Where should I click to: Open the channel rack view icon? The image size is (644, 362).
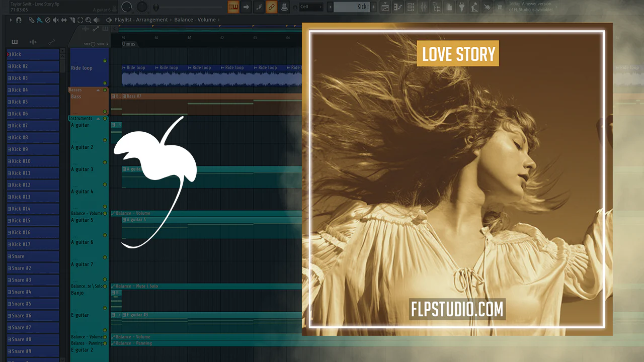point(411,7)
